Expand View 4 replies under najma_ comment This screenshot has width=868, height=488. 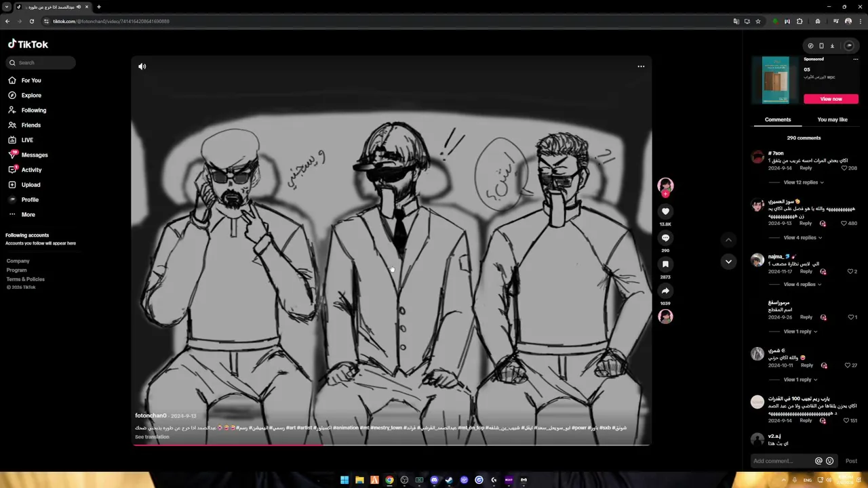click(802, 285)
